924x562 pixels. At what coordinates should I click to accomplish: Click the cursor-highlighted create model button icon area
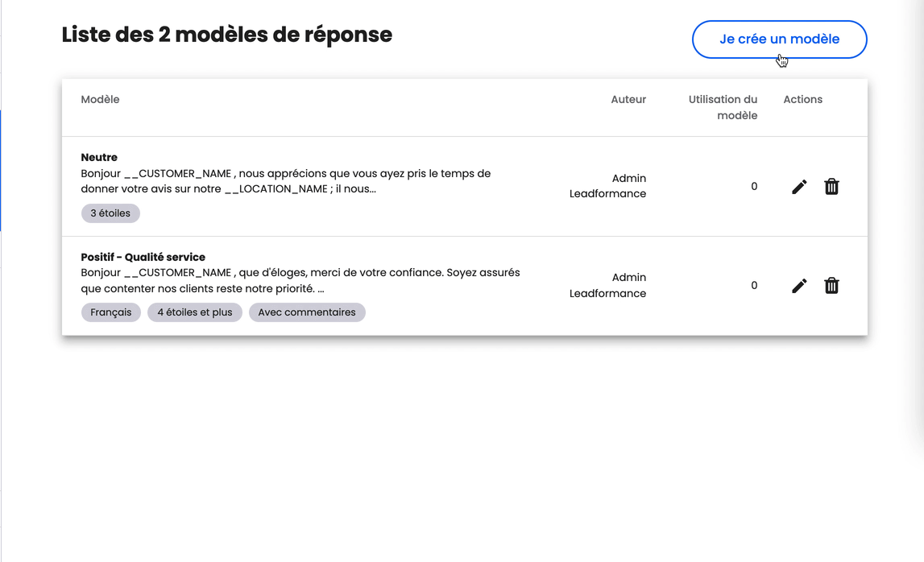781,58
